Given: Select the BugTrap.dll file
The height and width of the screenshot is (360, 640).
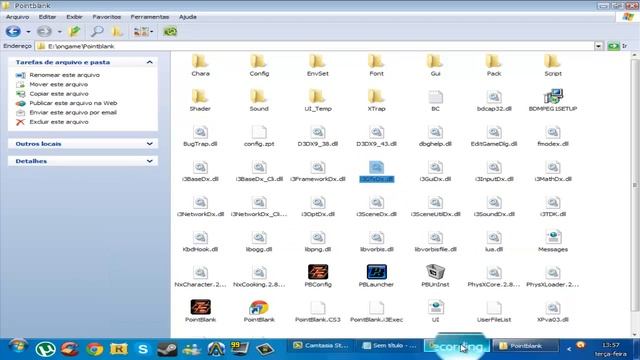Looking at the screenshot, I should (200, 136).
